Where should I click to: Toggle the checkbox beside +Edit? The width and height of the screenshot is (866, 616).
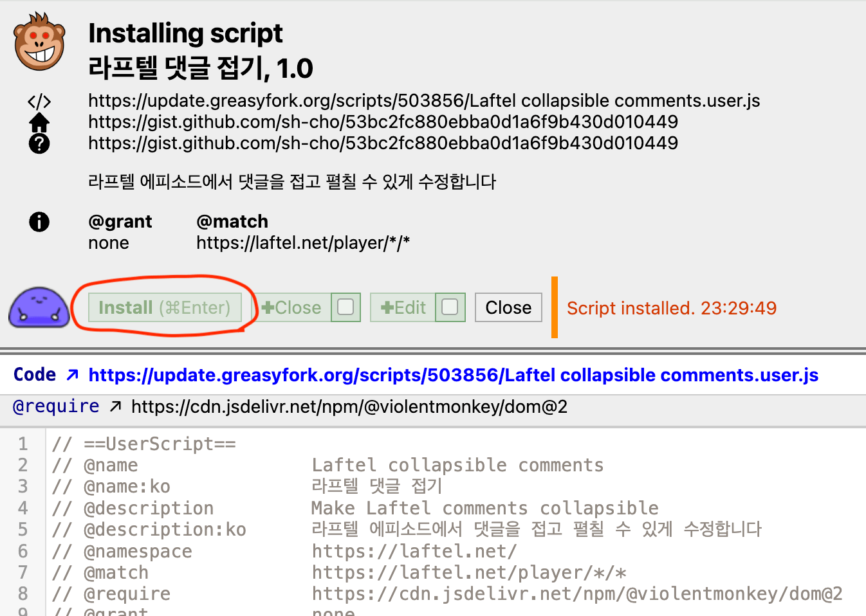tap(450, 307)
